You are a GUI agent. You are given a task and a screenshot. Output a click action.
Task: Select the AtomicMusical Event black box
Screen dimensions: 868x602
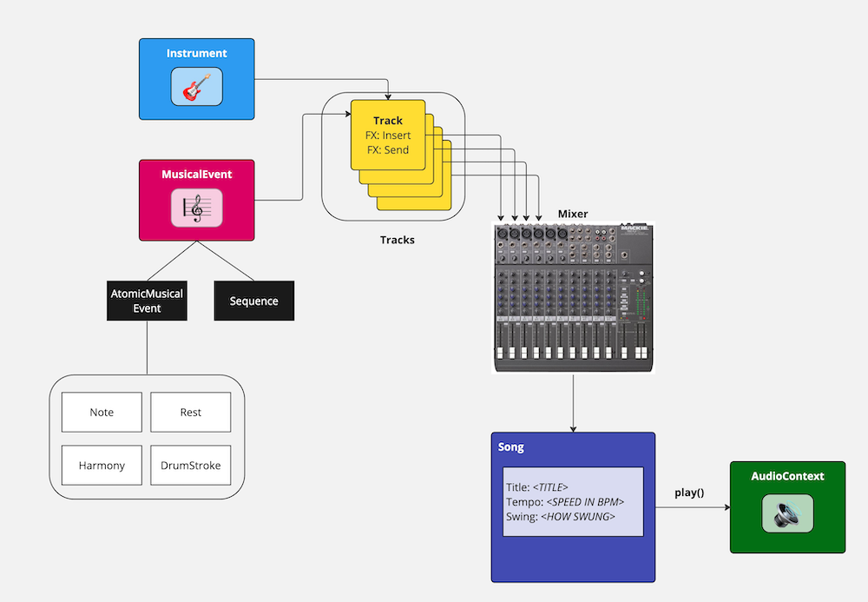[147, 301]
